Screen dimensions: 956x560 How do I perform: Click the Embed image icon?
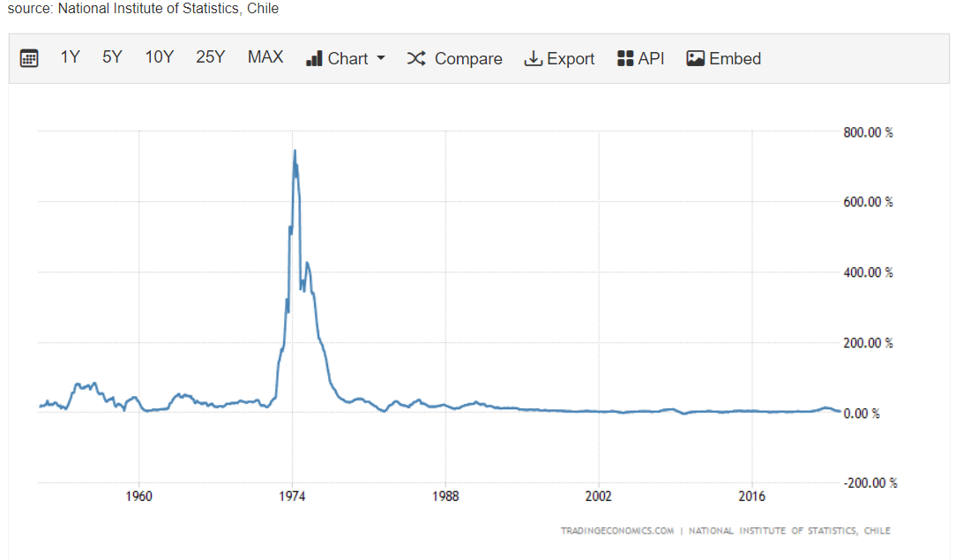point(695,58)
